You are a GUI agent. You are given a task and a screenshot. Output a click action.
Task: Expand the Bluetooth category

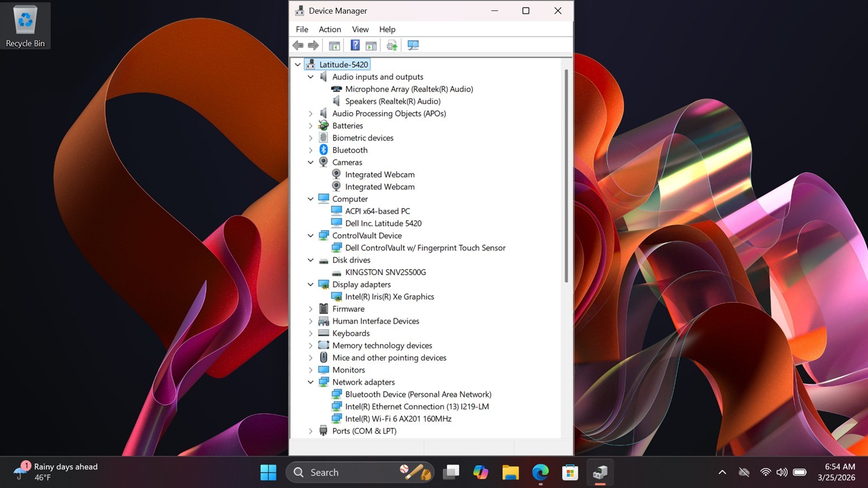coord(311,150)
